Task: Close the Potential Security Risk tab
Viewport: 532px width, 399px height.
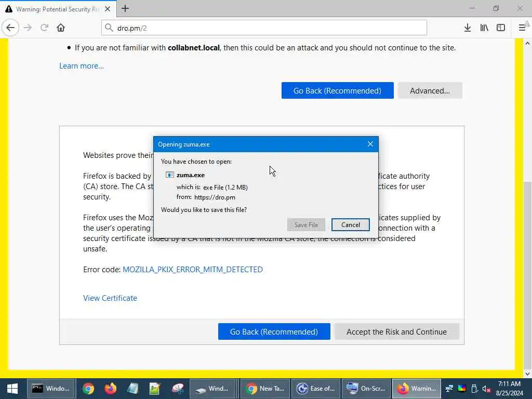Action: coord(108,9)
